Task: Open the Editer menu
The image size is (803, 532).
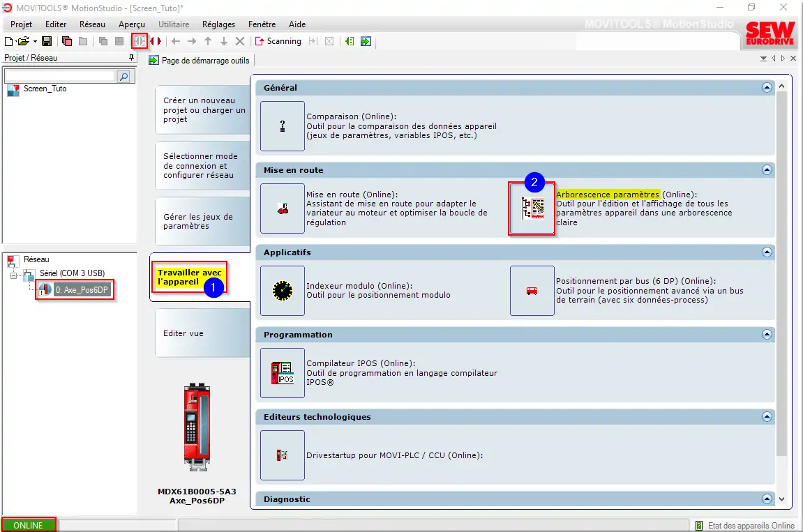Action: coord(56,24)
